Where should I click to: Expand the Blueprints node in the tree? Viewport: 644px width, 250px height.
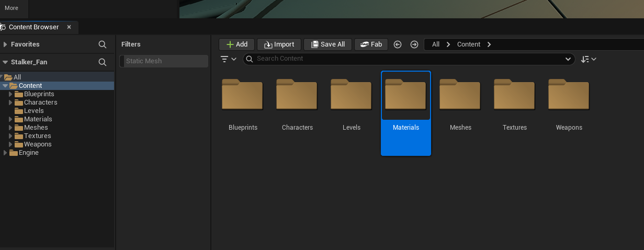tap(10, 94)
